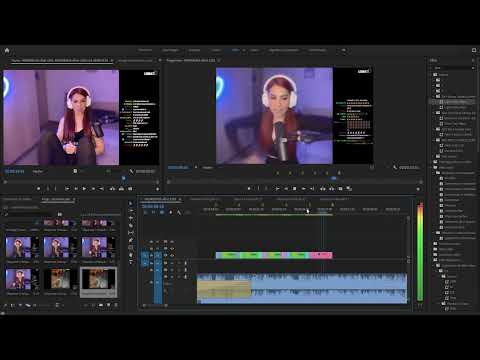Select active sequence tab in timeline
480x360 pixels.
coord(160,199)
